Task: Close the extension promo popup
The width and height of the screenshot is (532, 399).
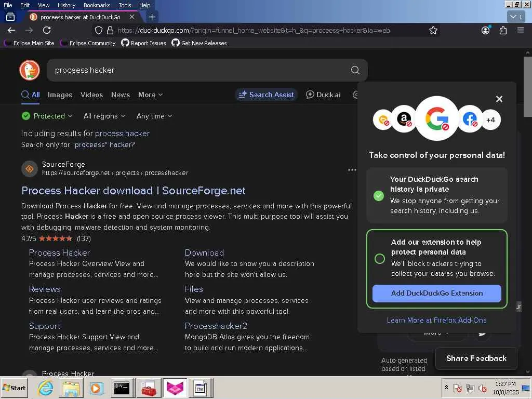Action: pos(499,99)
